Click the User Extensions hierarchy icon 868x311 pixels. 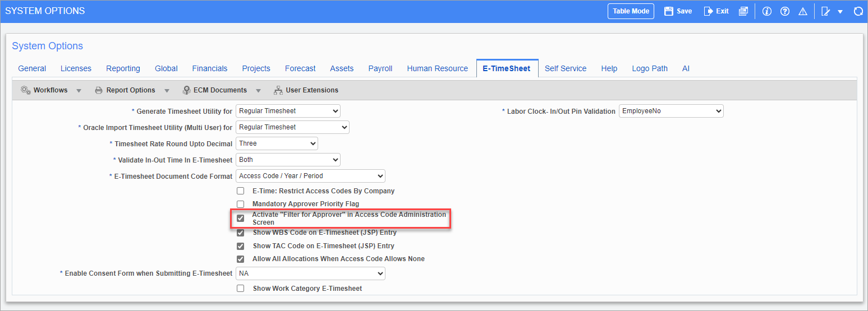click(278, 90)
